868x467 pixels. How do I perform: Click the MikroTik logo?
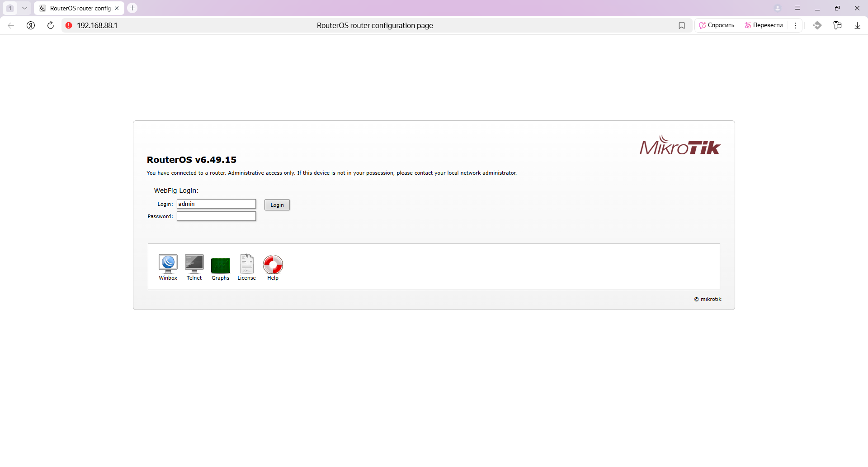tap(680, 146)
